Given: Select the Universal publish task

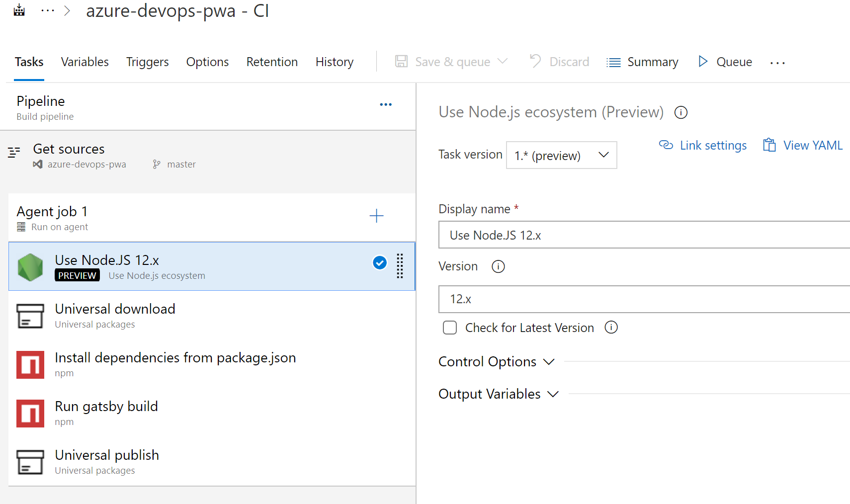Looking at the screenshot, I should (x=212, y=462).
